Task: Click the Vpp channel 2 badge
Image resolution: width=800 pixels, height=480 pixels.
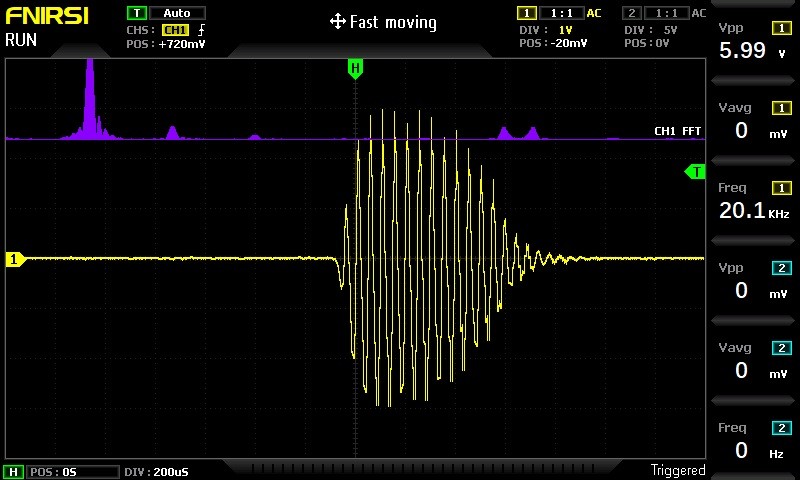Action: [782, 268]
